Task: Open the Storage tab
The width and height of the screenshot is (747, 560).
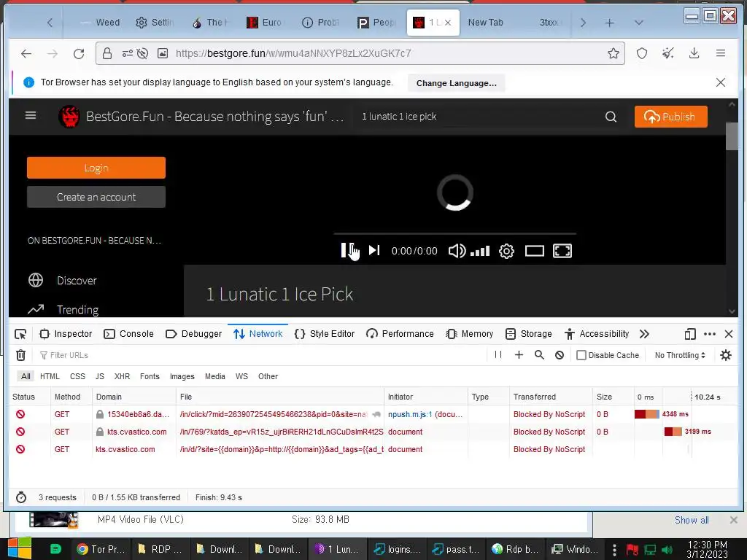Action: pyautogui.click(x=529, y=334)
